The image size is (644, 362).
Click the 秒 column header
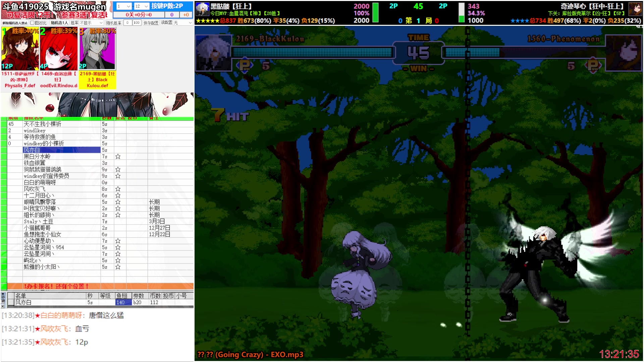92,296
